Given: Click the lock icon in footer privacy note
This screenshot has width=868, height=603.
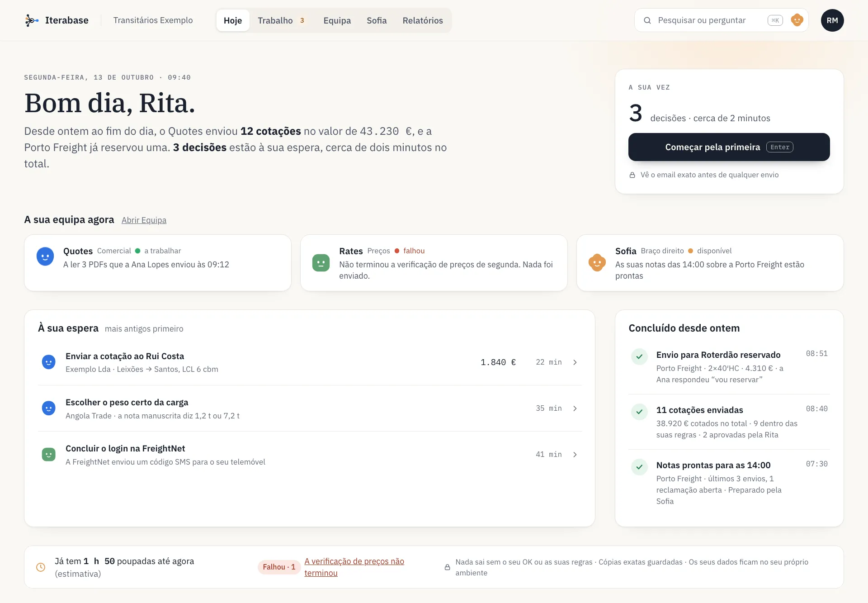Looking at the screenshot, I should [447, 567].
